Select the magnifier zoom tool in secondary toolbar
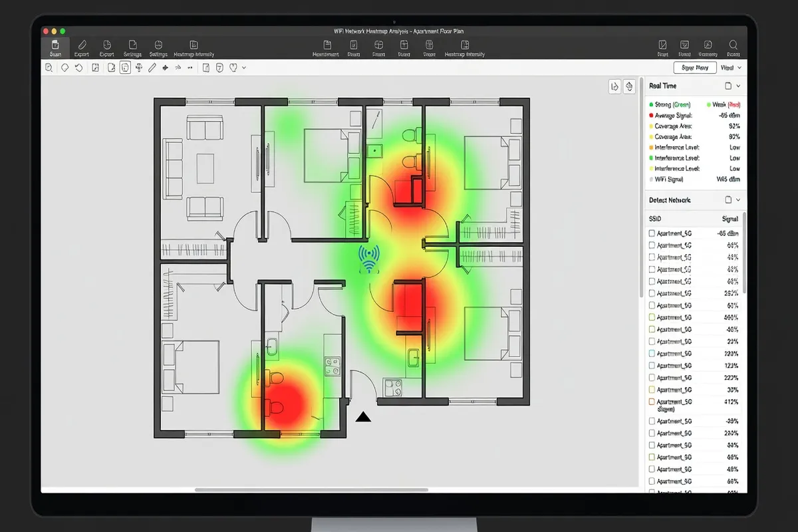 49,67
